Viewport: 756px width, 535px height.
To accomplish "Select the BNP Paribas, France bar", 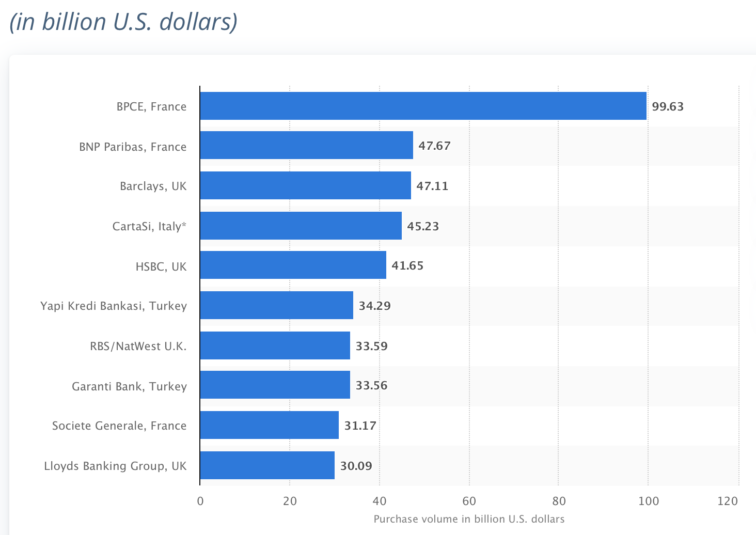I will coord(307,145).
